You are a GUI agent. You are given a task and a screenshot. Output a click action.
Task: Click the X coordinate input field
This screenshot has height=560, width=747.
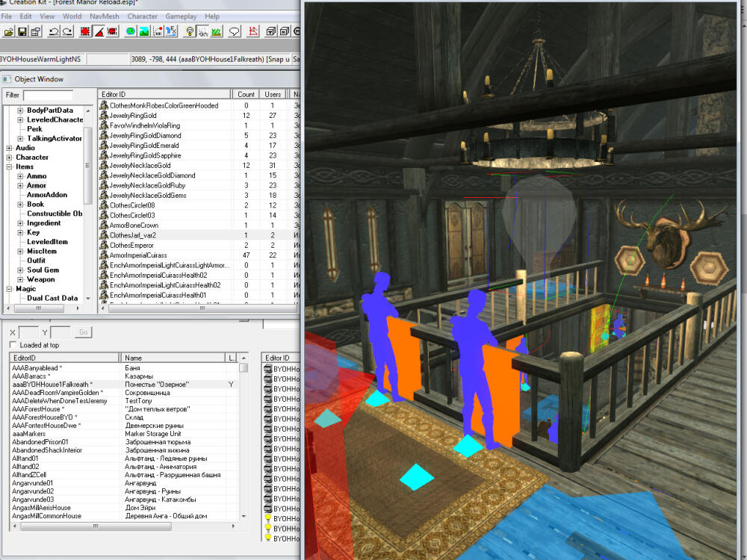28,332
